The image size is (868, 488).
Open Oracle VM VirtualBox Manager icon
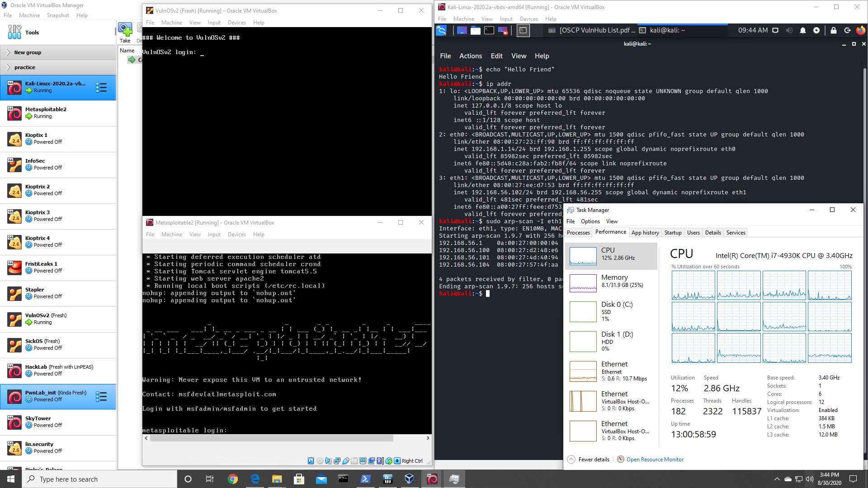tap(5, 5)
